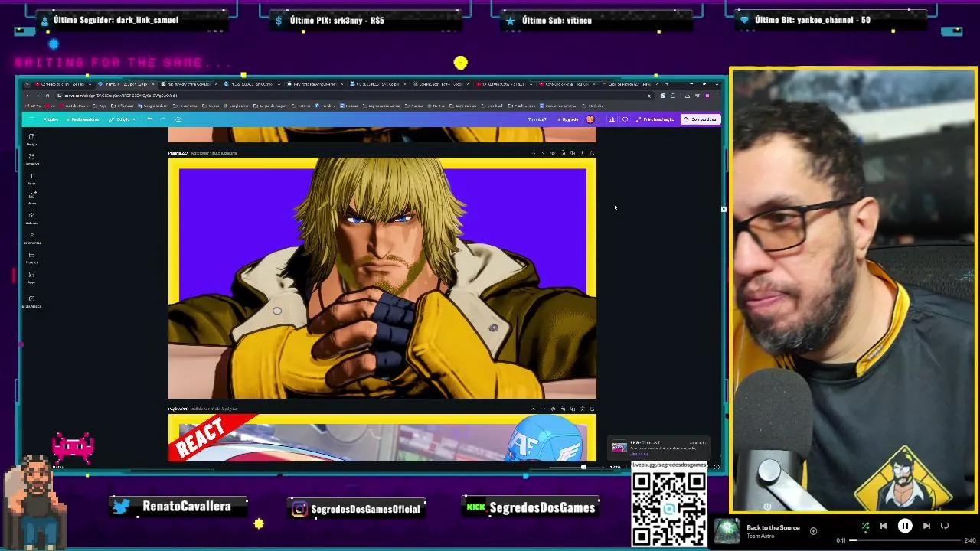Screen dimensions: 980x551
Task: Adjust the Canva zoom slider handle
Action: pos(583,467)
